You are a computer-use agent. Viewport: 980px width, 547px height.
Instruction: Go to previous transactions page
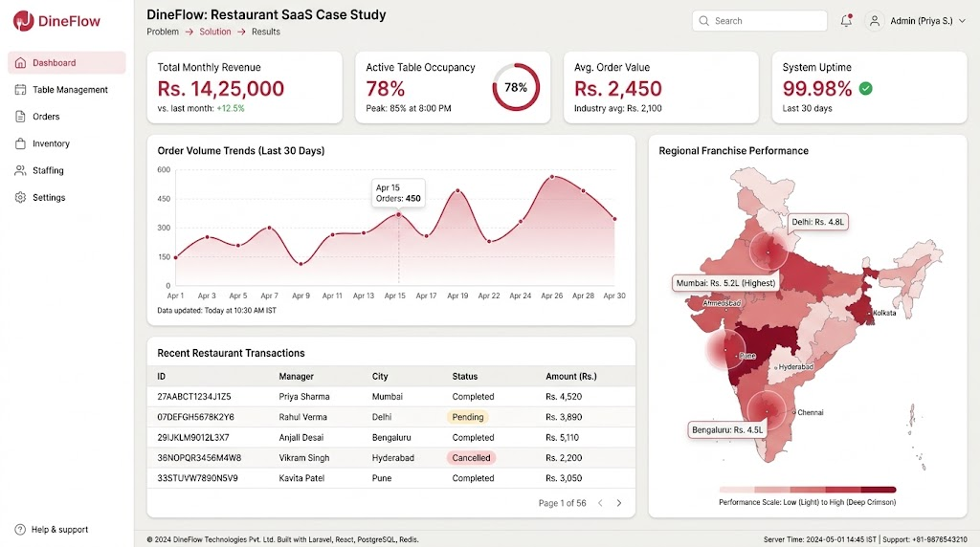600,503
